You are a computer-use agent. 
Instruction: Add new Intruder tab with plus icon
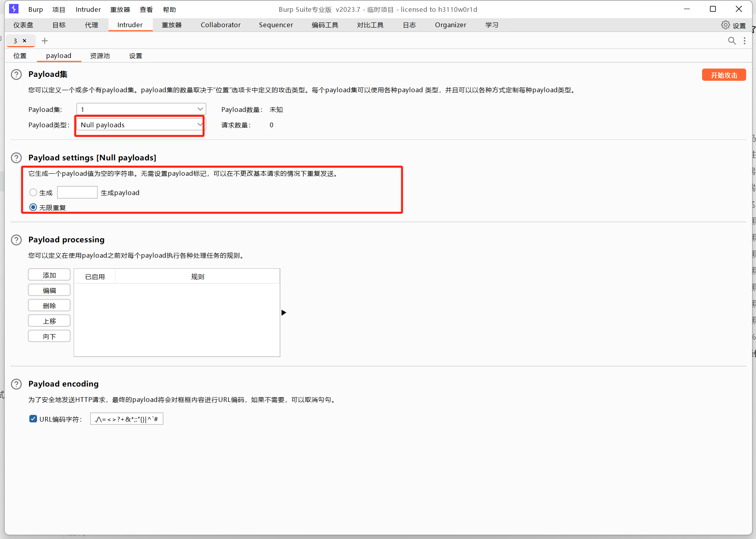[44, 41]
